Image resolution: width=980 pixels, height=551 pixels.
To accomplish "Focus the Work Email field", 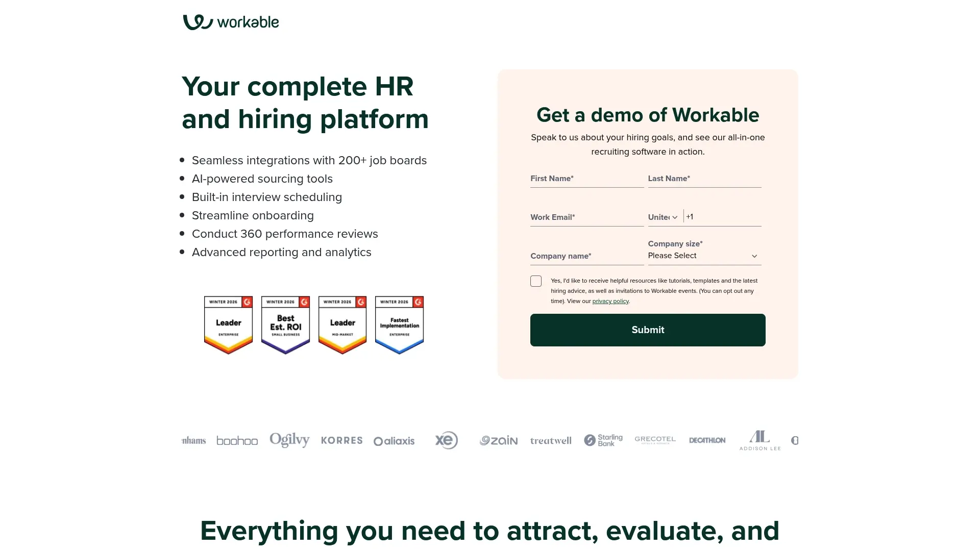I will [x=587, y=217].
